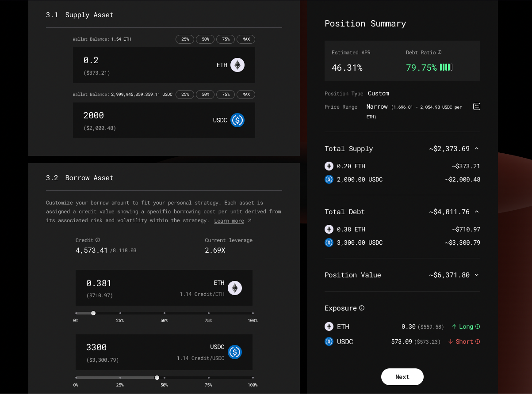The image size is (532, 394).
Task: Click the Credit info icon
Action: click(x=98, y=240)
